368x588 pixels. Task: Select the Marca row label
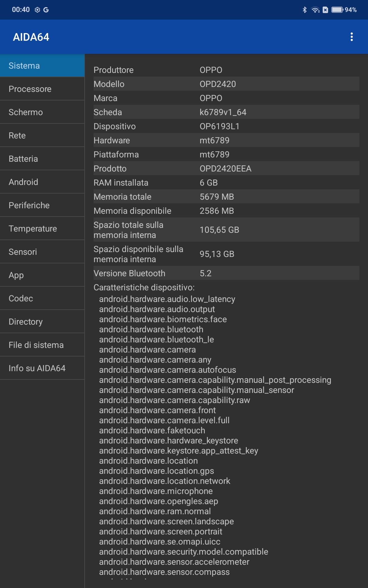(105, 98)
